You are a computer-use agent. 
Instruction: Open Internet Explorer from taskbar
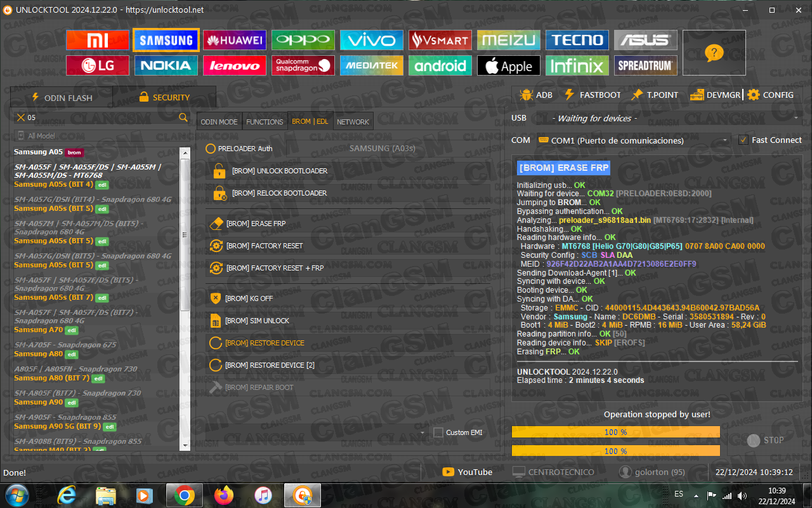[x=67, y=495]
